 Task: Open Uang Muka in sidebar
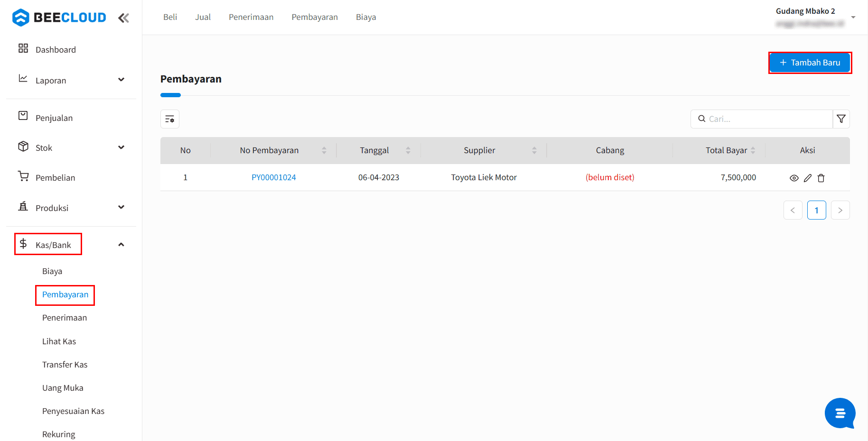pyautogui.click(x=63, y=388)
